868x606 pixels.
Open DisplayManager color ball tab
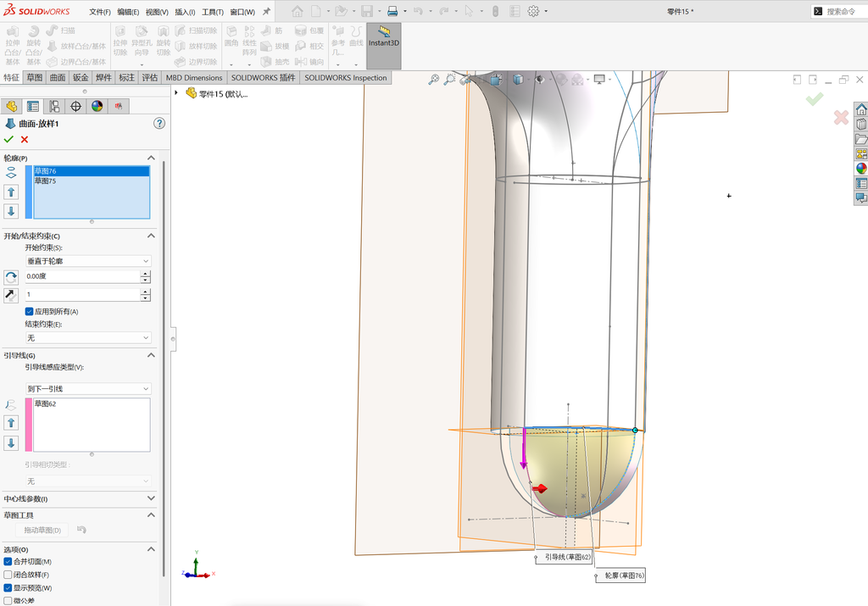pyautogui.click(x=97, y=106)
